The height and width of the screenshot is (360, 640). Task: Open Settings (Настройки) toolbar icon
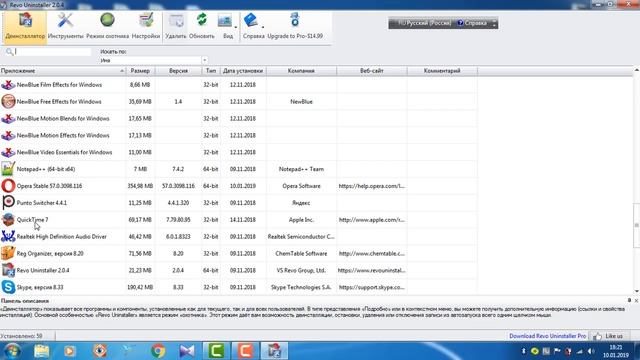(146, 27)
